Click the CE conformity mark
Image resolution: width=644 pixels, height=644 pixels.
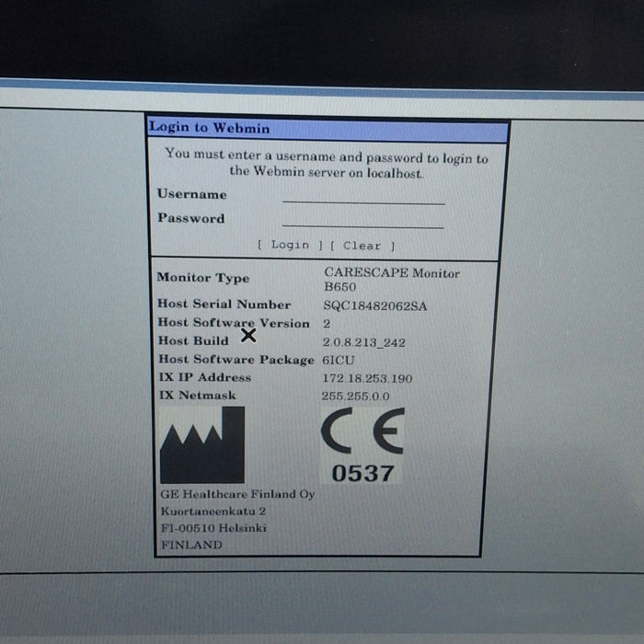(362, 432)
